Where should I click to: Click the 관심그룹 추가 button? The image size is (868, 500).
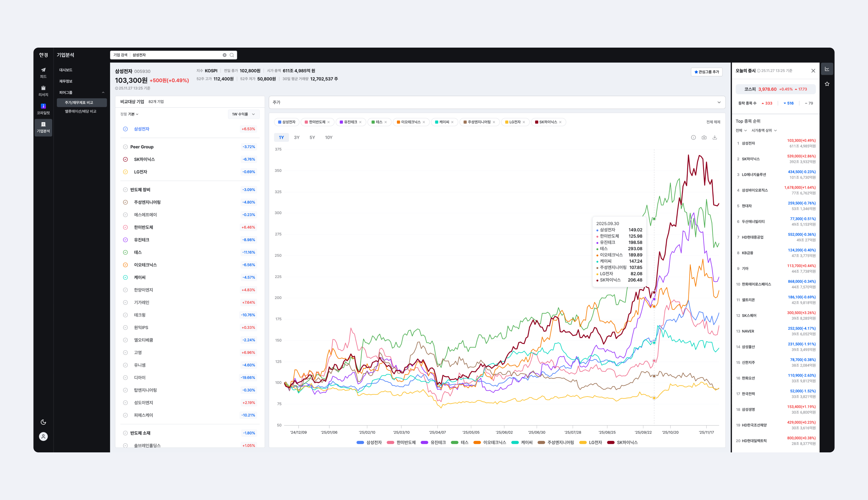(x=707, y=72)
